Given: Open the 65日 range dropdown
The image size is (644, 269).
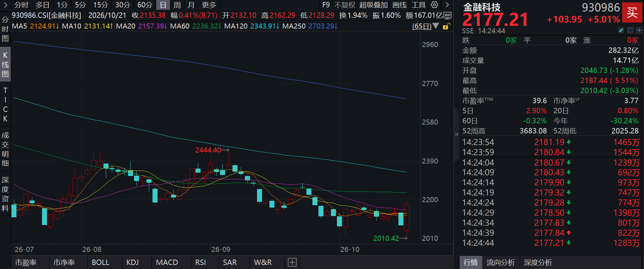Looking at the screenshot, I should click(425, 26).
